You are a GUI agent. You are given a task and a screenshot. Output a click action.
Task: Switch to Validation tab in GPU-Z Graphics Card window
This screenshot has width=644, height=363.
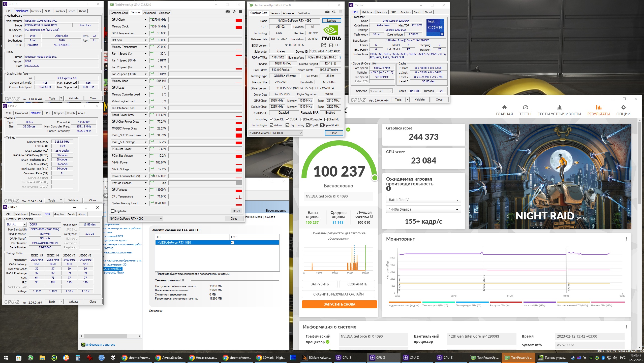pyautogui.click(x=304, y=13)
